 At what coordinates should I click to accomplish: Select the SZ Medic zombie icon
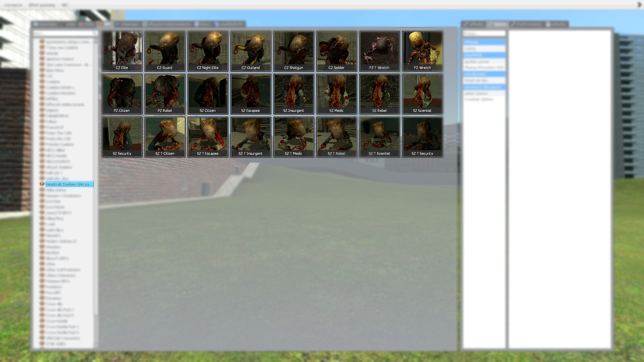pos(336,93)
